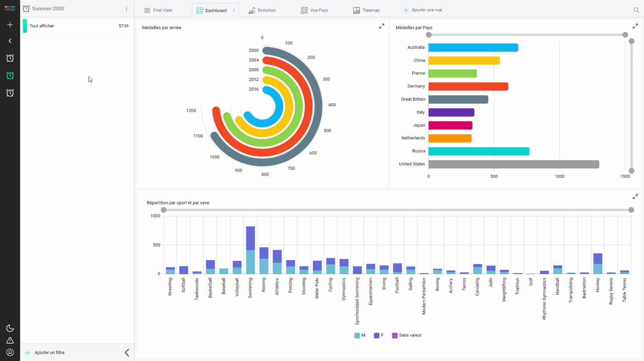Click the search magnifier icon
This screenshot has width=644, height=361.
click(x=636, y=10)
